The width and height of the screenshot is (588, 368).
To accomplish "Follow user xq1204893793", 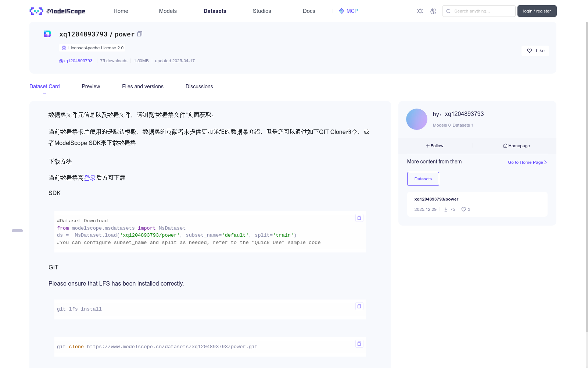I will [x=435, y=146].
